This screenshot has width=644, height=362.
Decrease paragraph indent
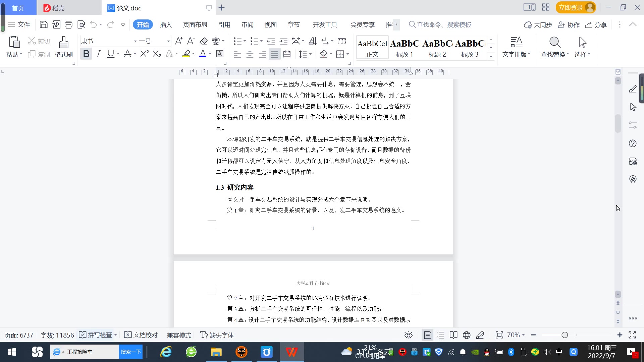[x=271, y=41]
